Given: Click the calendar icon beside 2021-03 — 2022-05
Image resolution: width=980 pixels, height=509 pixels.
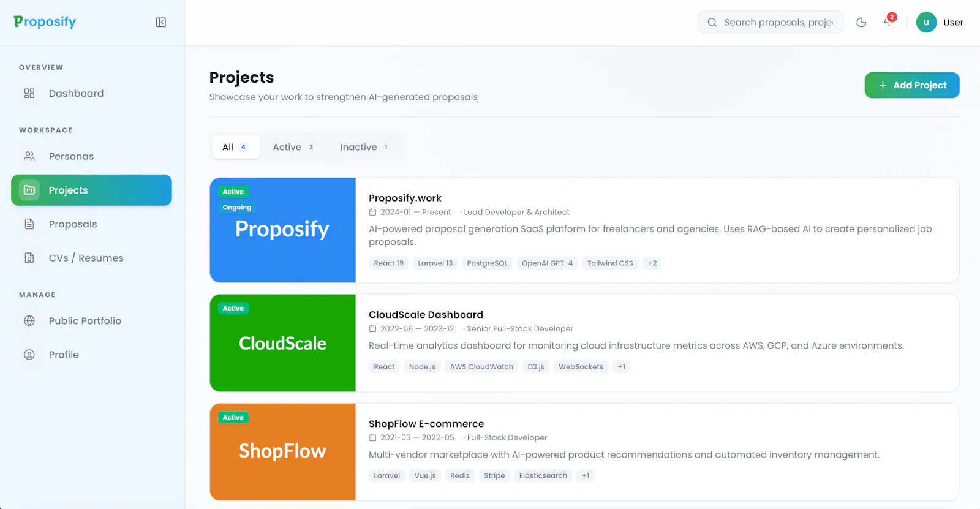Looking at the screenshot, I should (x=372, y=438).
